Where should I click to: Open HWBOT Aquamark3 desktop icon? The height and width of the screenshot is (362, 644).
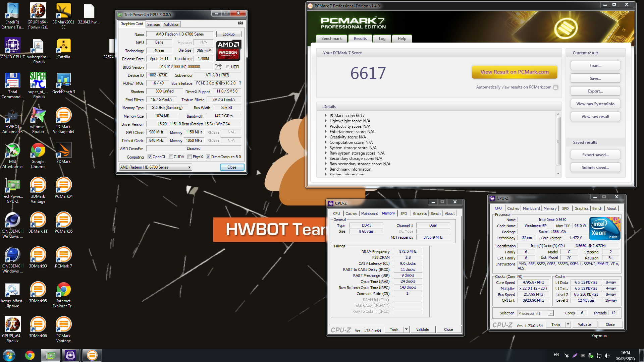pos(13,120)
